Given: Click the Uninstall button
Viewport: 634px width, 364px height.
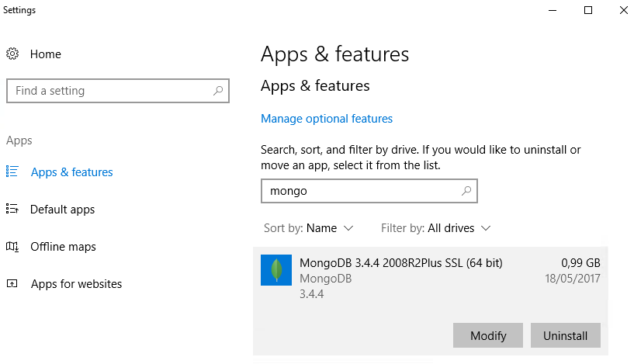Looking at the screenshot, I should [x=565, y=335].
